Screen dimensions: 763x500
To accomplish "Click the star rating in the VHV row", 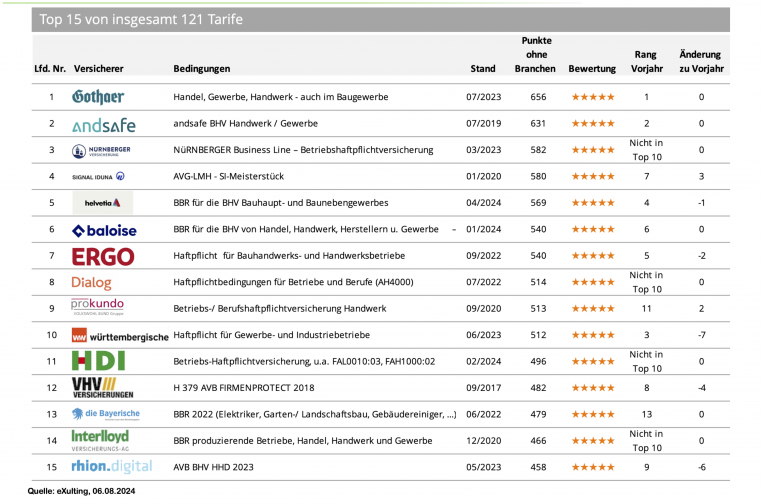I will pos(593,388).
